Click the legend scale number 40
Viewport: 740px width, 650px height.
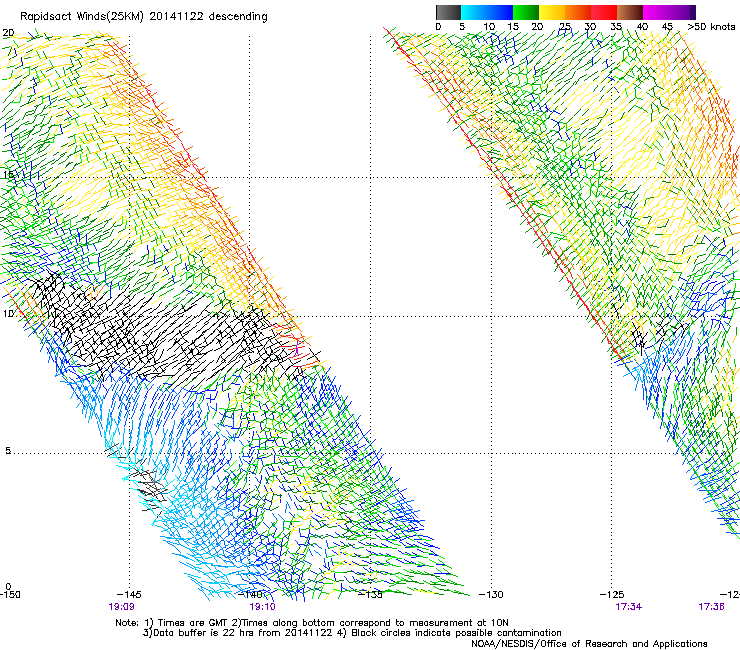tap(642, 27)
